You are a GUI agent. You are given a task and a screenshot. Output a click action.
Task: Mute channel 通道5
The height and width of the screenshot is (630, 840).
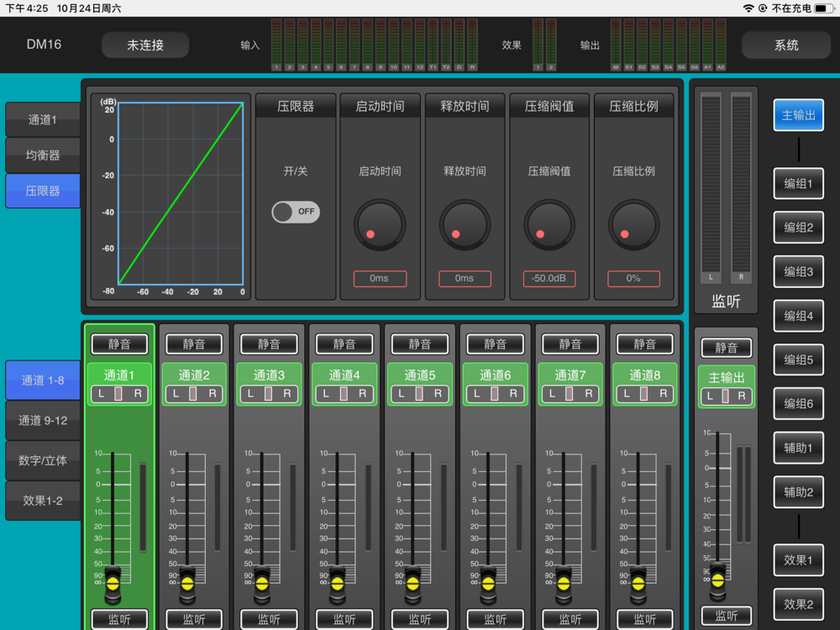pos(420,344)
